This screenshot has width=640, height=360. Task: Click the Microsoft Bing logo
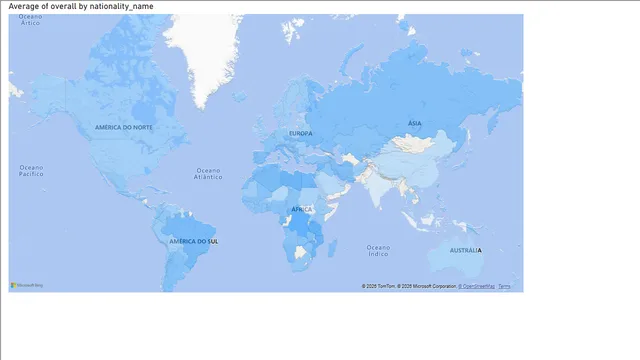[x=27, y=285]
